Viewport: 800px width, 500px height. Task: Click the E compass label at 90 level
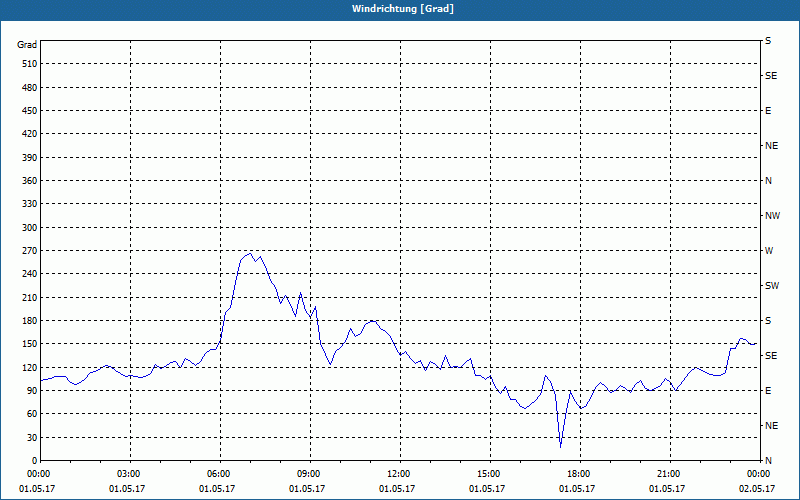[768, 391]
